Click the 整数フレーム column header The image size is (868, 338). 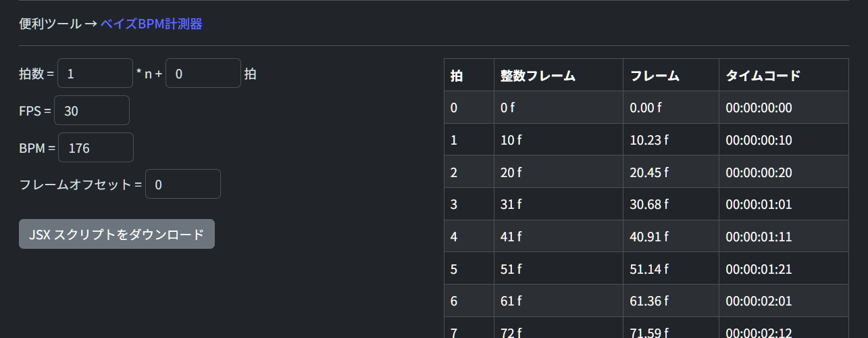tap(538, 76)
